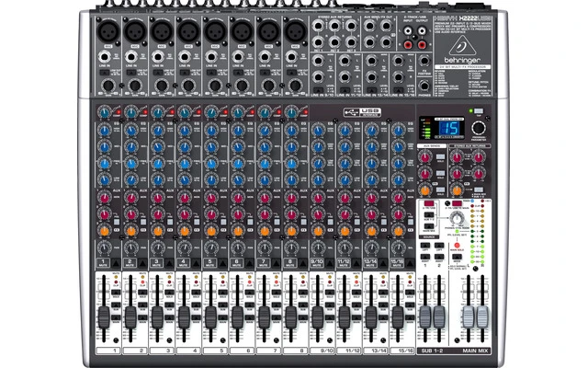Viewport: 588px width, 368px height.
Task: Adjust the orange FX send master knob
Action: click(x=424, y=190)
